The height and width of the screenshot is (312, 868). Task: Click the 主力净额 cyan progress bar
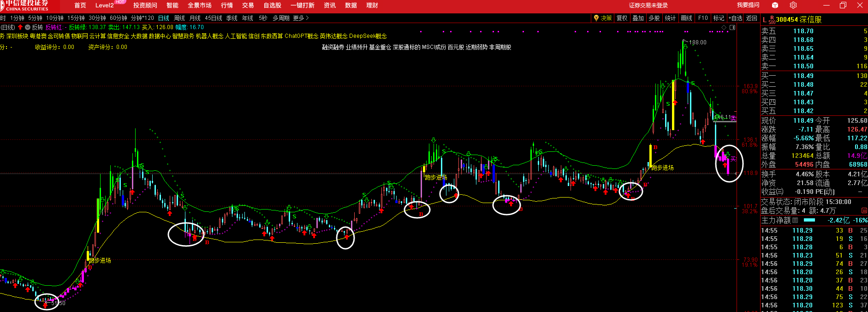(x=809, y=220)
